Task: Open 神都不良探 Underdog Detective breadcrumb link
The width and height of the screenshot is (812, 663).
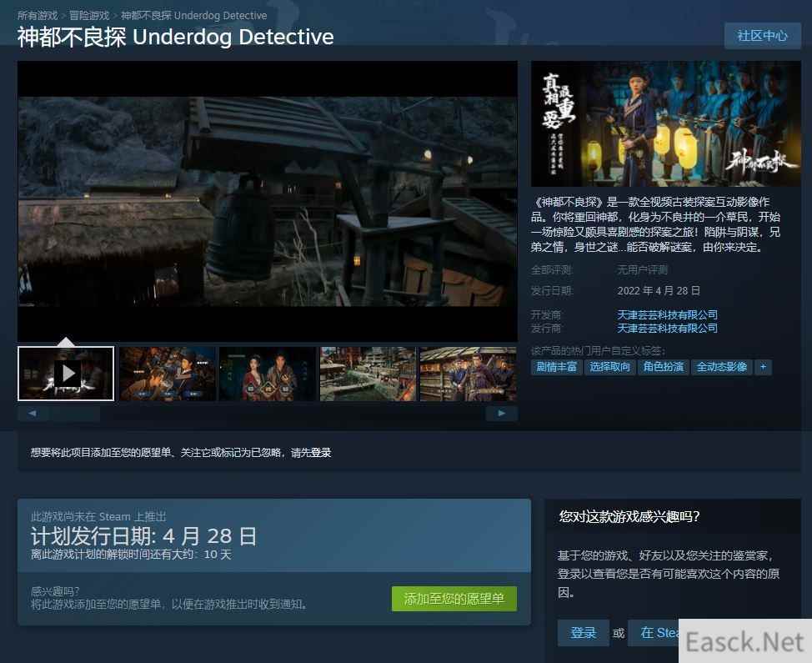Action: pos(194,16)
